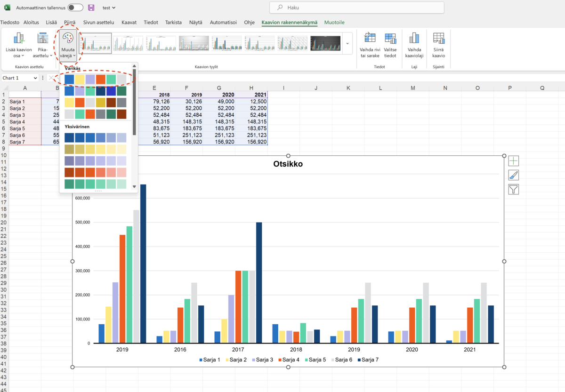565x392 pixels.
Task: Open the chart filter funnel button
Action: 513,189
